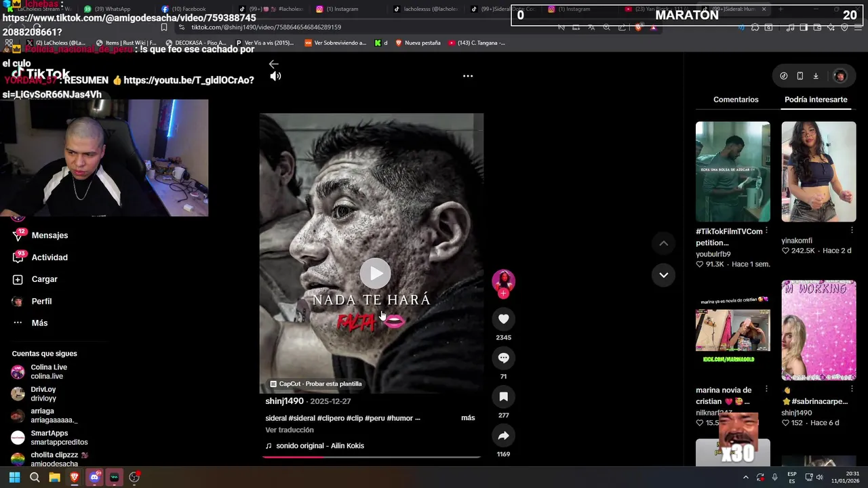The width and height of the screenshot is (868, 488).
Task: Open options for the yinakomfi suggested video
Action: click(x=852, y=230)
